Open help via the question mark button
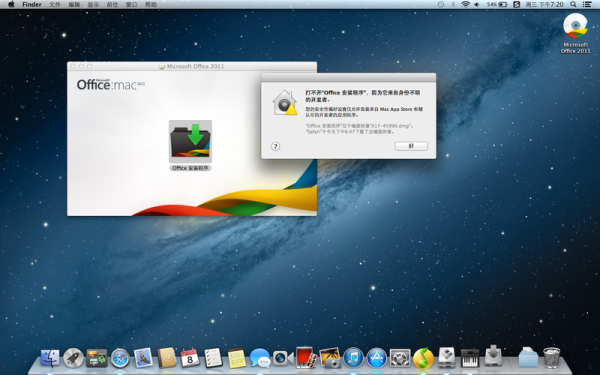The width and height of the screenshot is (600, 375). (276, 147)
